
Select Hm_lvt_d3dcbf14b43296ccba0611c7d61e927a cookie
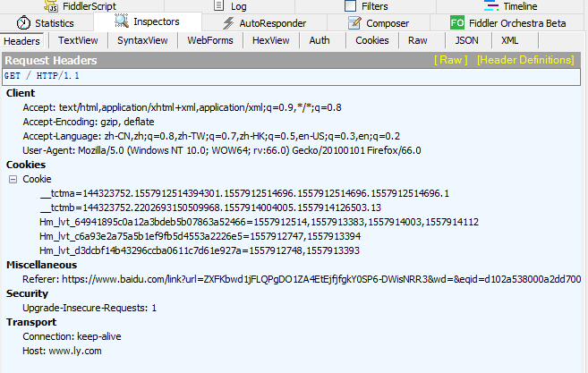click(x=200, y=250)
